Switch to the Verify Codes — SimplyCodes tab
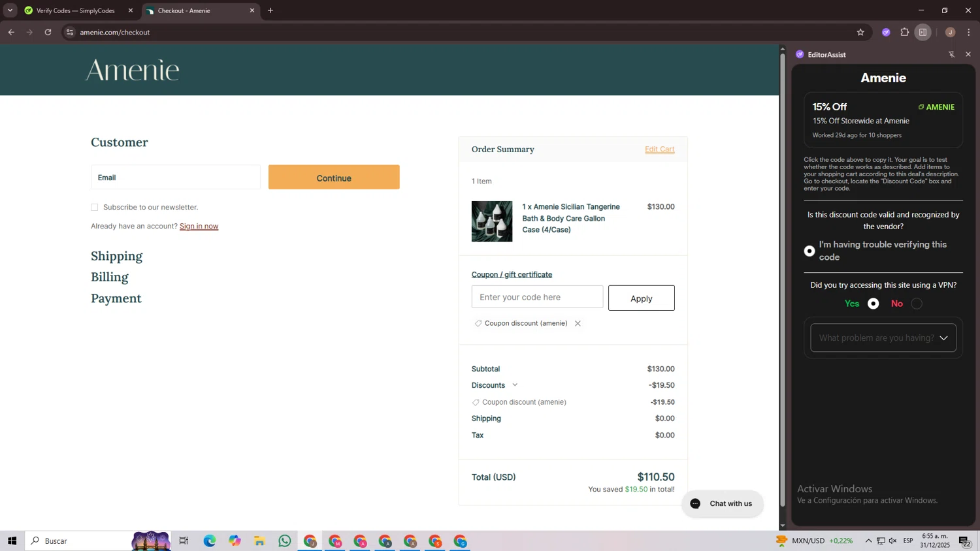This screenshot has width=980, height=551. pyautogui.click(x=75, y=10)
